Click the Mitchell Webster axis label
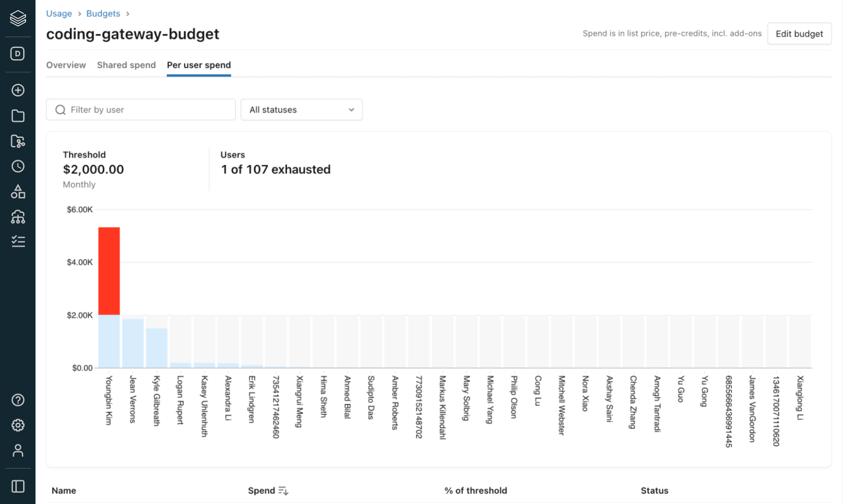Image resolution: width=843 pixels, height=504 pixels. pyautogui.click(x=562, y=405)
